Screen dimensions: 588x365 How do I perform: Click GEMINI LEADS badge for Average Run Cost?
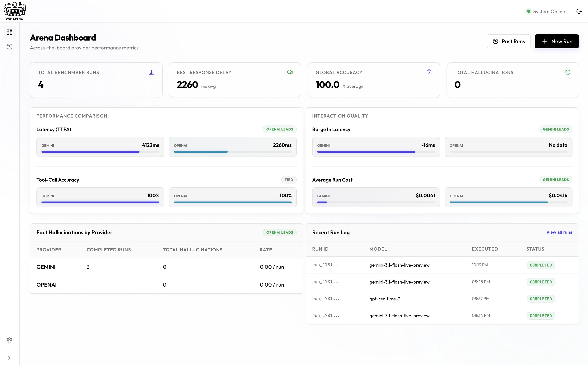pyautogui.click(x=556, y=180)
